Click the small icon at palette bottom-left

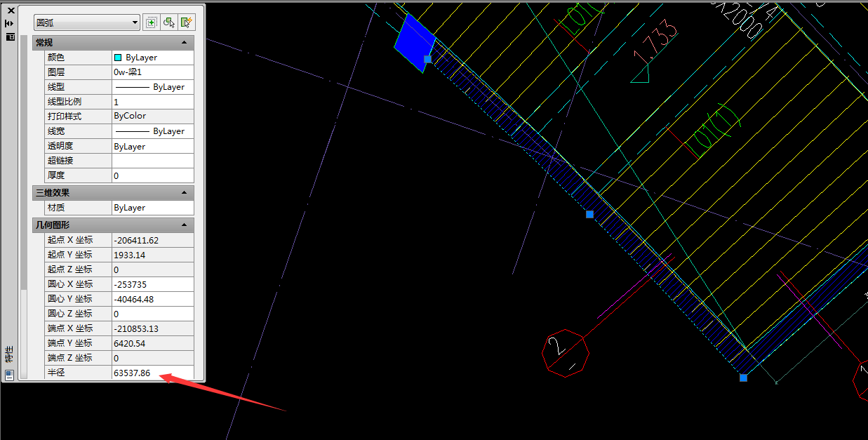point(10,374)
